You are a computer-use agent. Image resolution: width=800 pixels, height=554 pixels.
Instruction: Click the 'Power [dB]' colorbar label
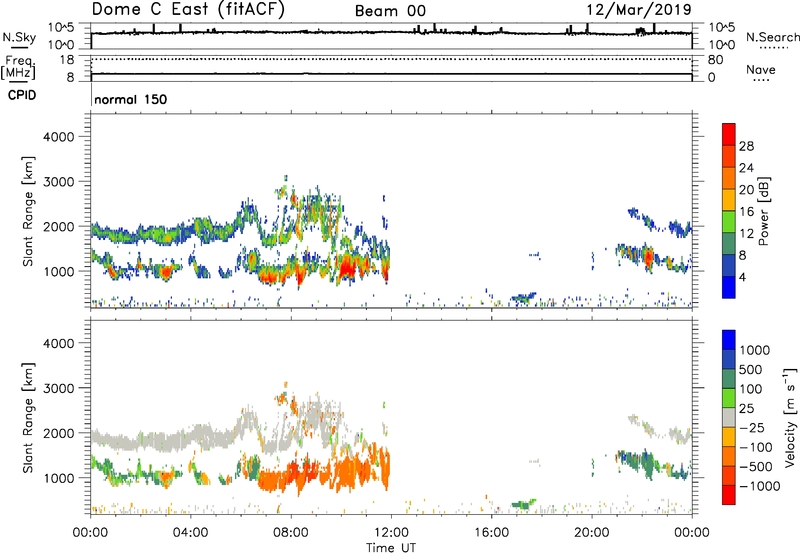coord(763,211)
